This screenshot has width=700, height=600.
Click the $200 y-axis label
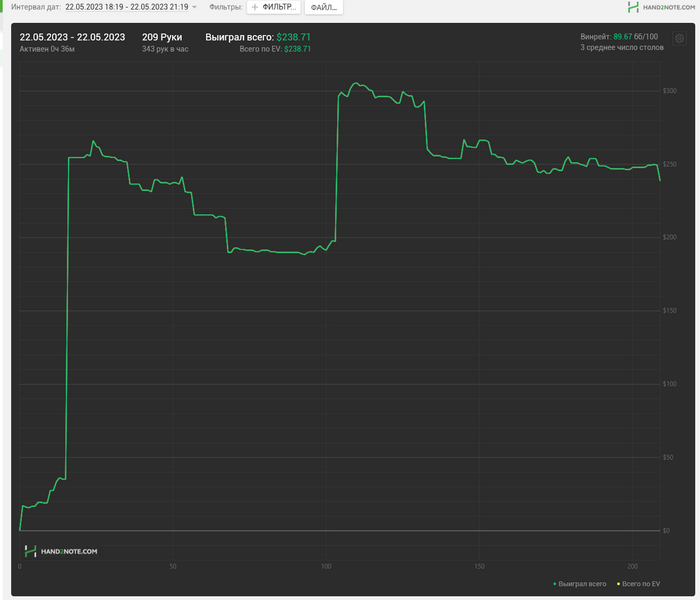point(669,237)
